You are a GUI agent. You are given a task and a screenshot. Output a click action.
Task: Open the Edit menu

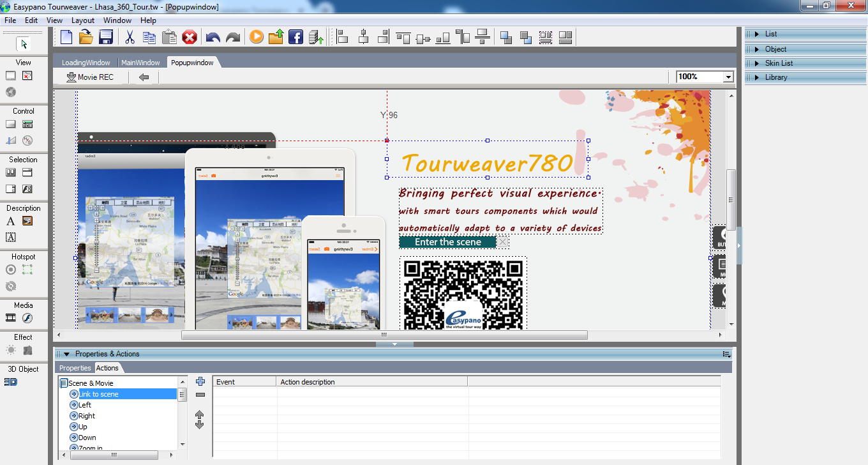31,20
